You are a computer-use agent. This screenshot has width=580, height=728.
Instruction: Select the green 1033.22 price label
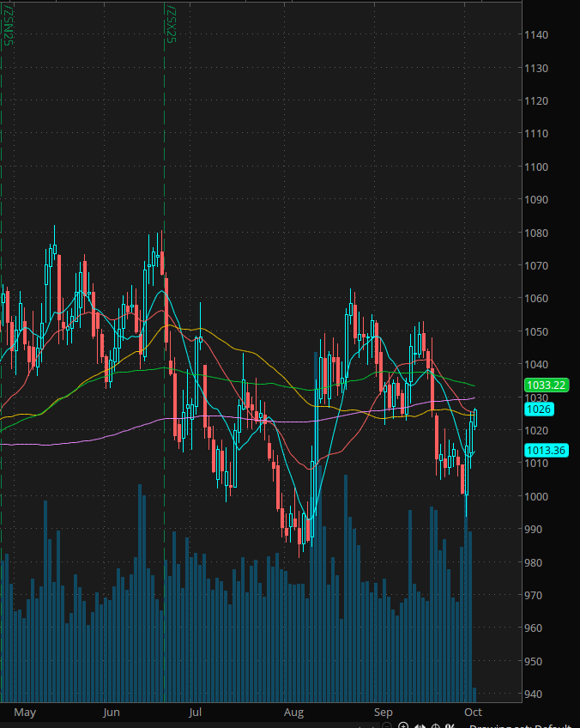coord(547,385)
